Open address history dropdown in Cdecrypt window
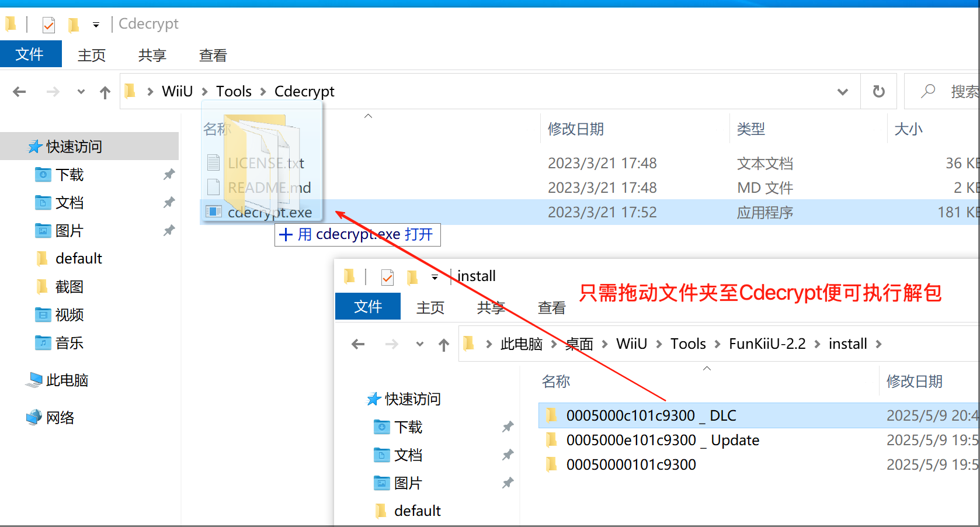The width and height of the screenshot is (980, 527). pos(843,92)
